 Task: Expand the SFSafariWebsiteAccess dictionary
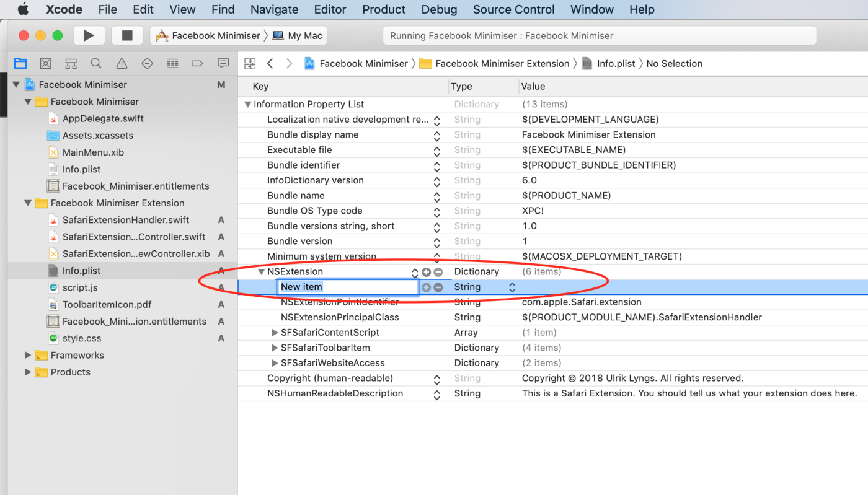point(275,363)
